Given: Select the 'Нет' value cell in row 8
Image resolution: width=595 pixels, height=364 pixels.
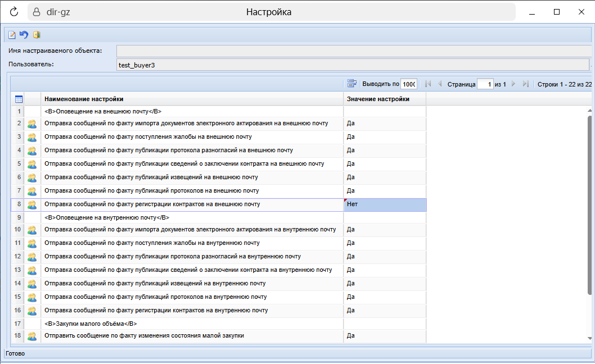Looking at the screenshot, I should pos(385,204).
